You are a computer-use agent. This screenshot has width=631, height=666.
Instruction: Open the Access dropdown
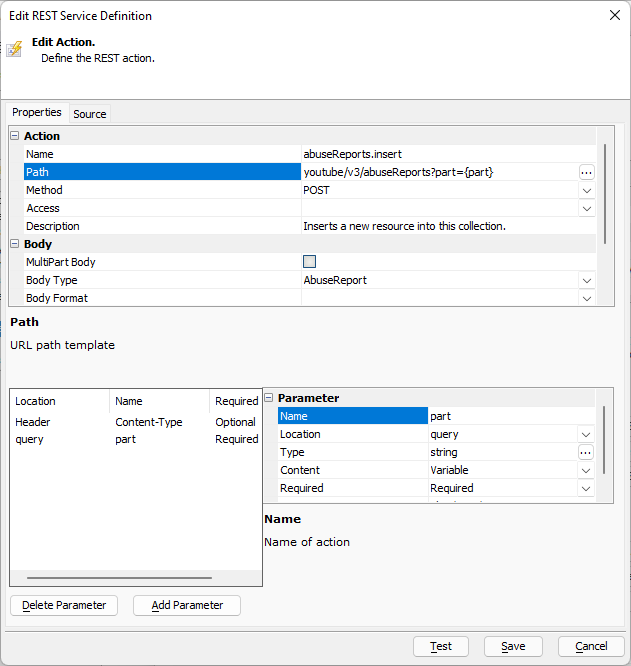(x=587, y=209)
